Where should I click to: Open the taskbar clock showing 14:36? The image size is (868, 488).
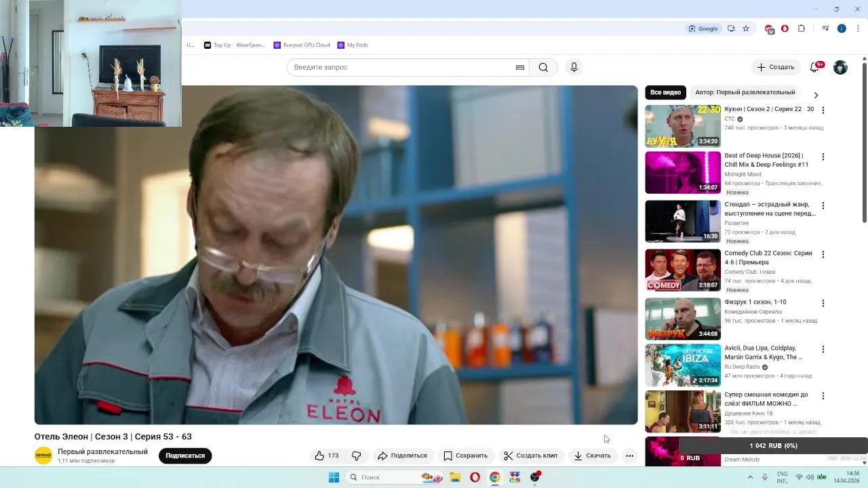tap(847, 477)
